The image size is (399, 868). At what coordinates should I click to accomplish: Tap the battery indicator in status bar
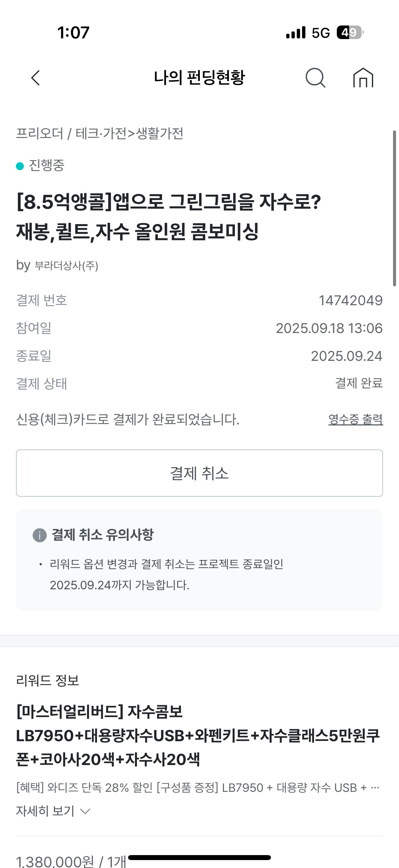350,33
